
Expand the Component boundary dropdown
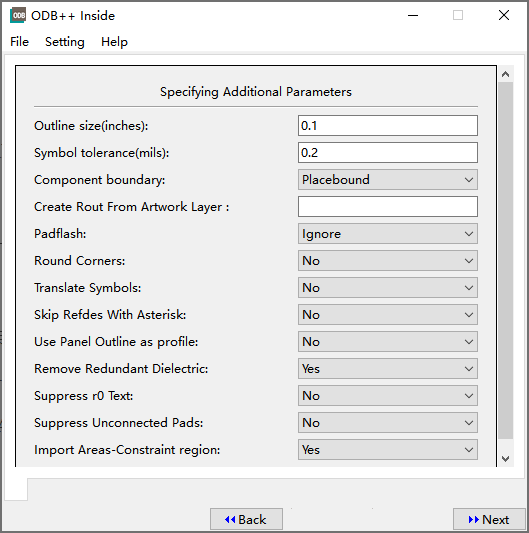tap(388, 179)
